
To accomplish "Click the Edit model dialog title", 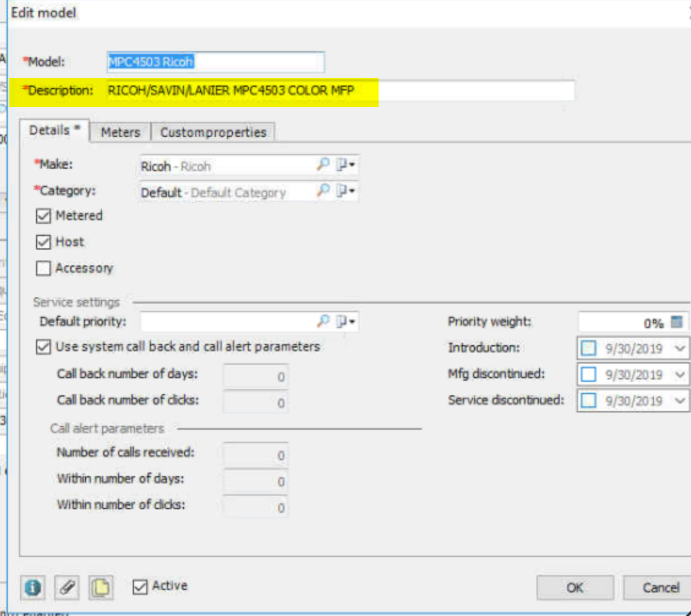I will 44,13.
